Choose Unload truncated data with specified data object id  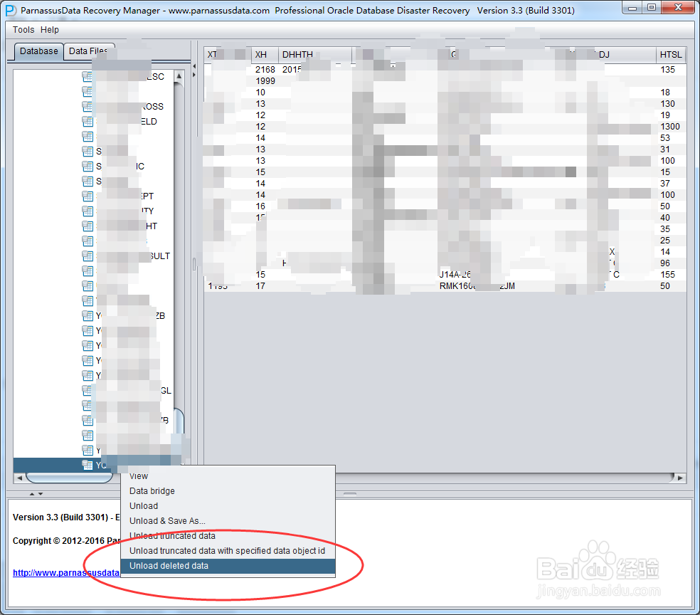point(228,551)
